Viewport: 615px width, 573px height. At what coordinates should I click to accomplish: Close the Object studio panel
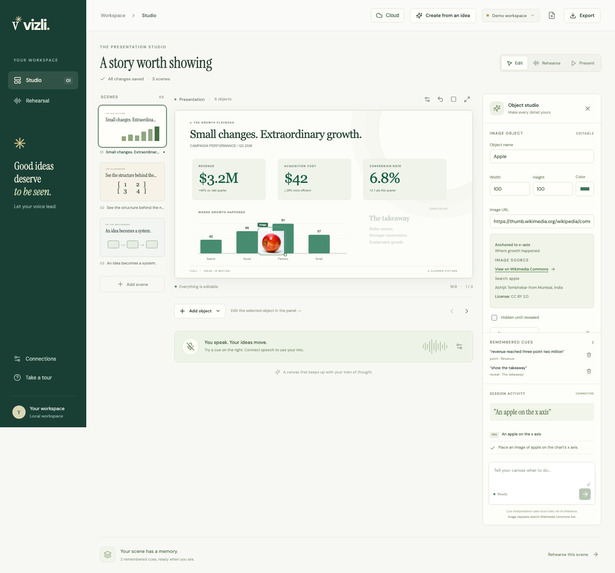pos(588,109)
